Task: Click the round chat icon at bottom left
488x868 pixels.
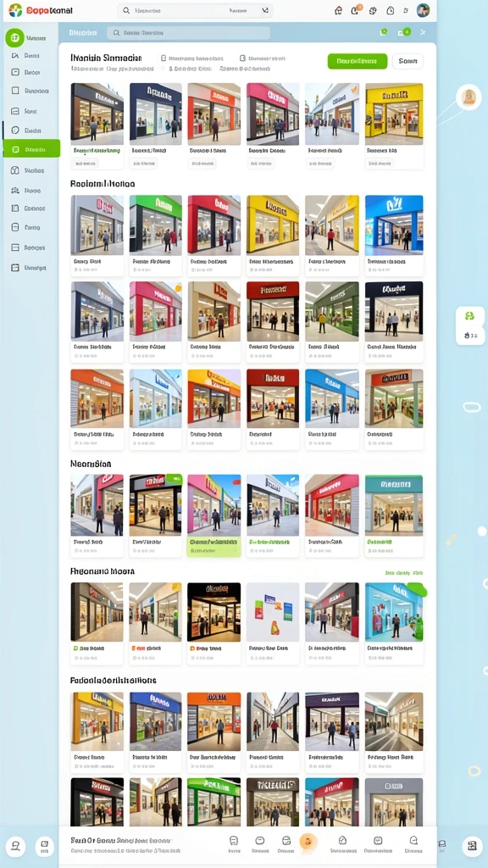Action: [x=16, y=847]
